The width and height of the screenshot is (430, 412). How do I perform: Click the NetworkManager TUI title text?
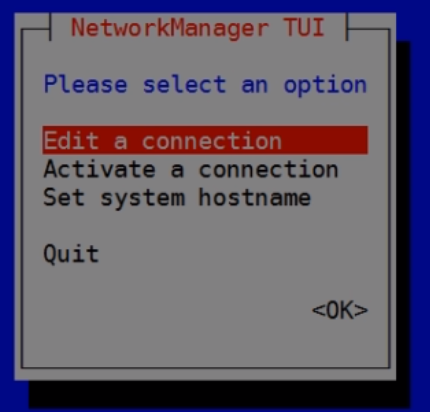[x=198, y=28]
